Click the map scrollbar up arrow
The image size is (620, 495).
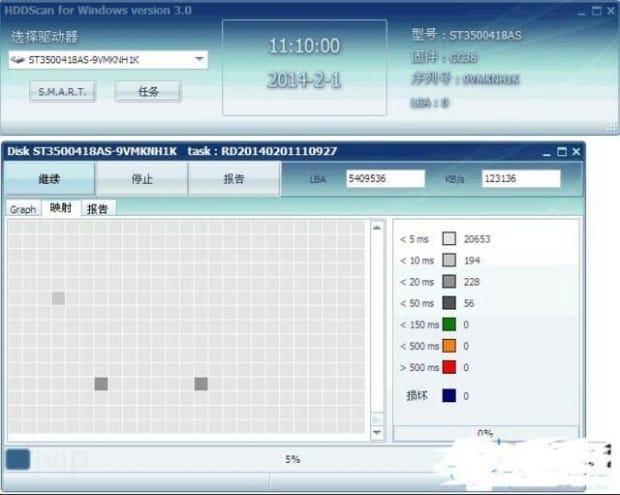[377, 228]
